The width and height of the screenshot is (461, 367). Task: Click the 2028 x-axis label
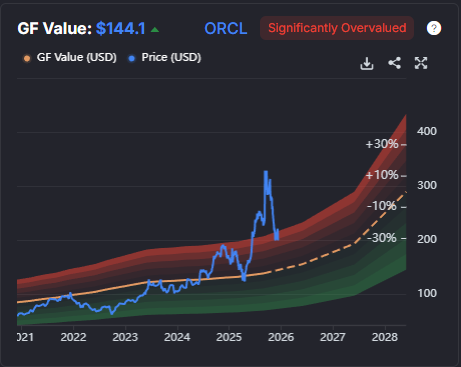click(385, 337)
